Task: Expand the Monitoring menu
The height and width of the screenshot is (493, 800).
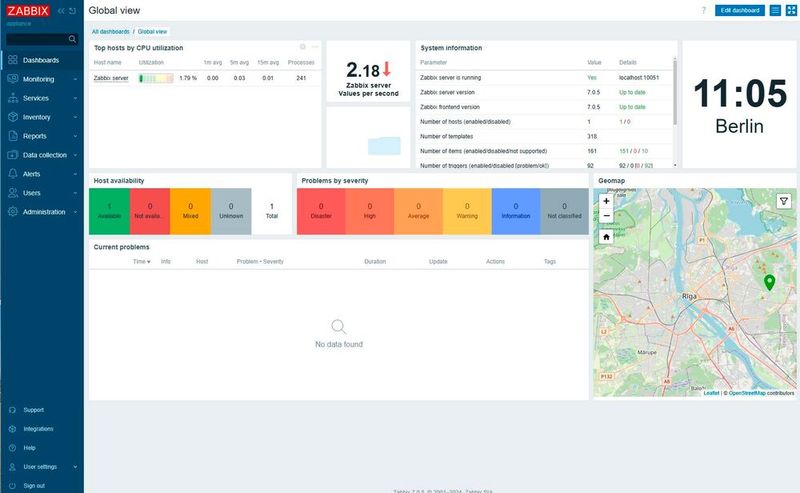Action: tap(42, 79)
